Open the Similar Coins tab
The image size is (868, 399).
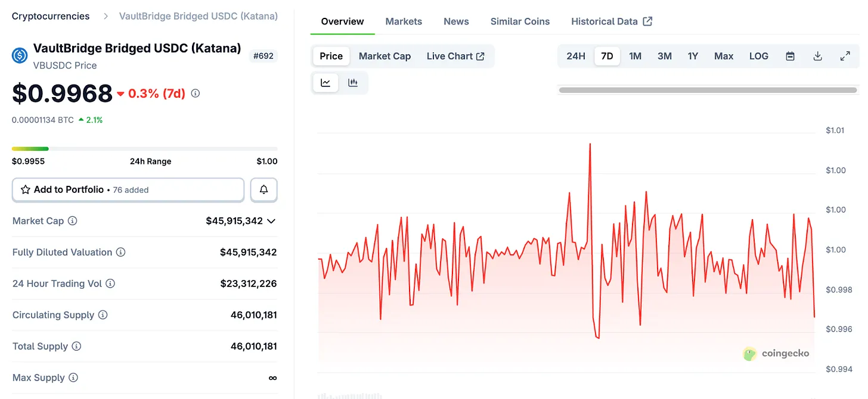(520, 21)
